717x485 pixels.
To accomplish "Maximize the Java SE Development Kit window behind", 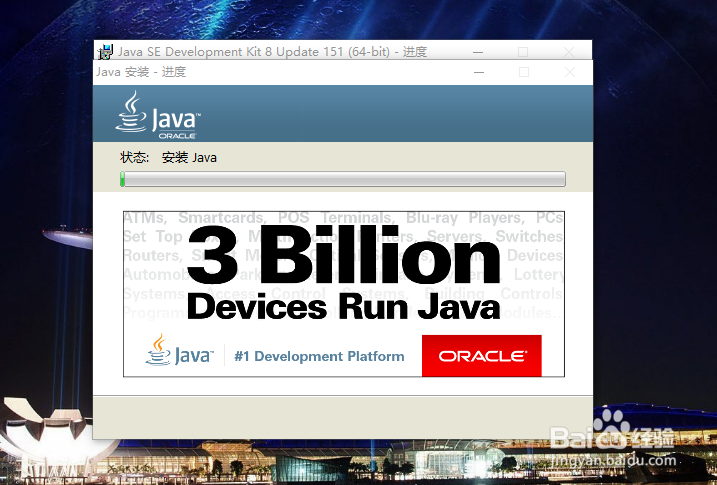I will coord(523,52).
